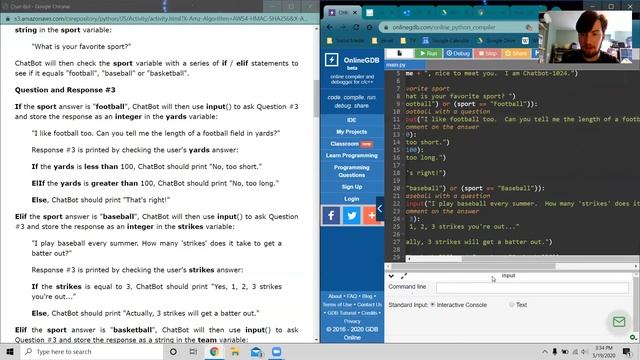Share via the Twitter icon
Screen dimensions: 640x360
[351, 215]
